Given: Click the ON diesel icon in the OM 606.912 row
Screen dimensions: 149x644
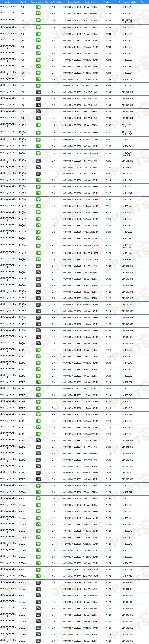Looking at the screenshot, I should pyautogui.click(x=38, y=343).
